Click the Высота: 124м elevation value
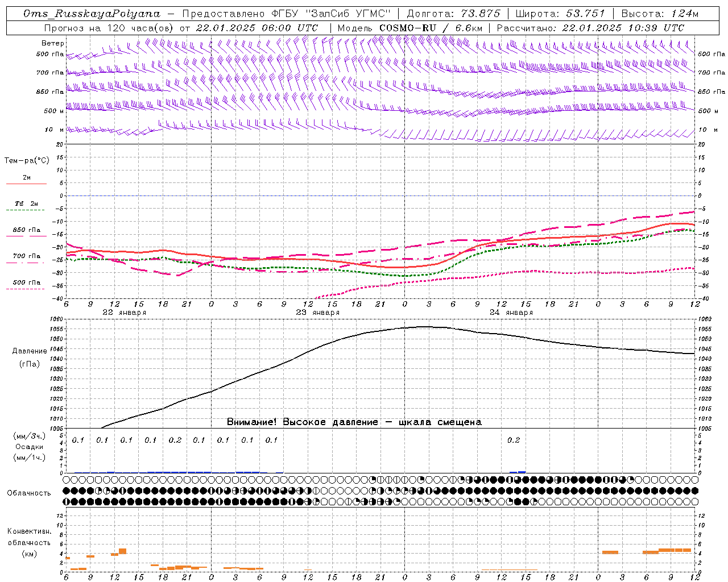728x582 pixels. (660, 14)
